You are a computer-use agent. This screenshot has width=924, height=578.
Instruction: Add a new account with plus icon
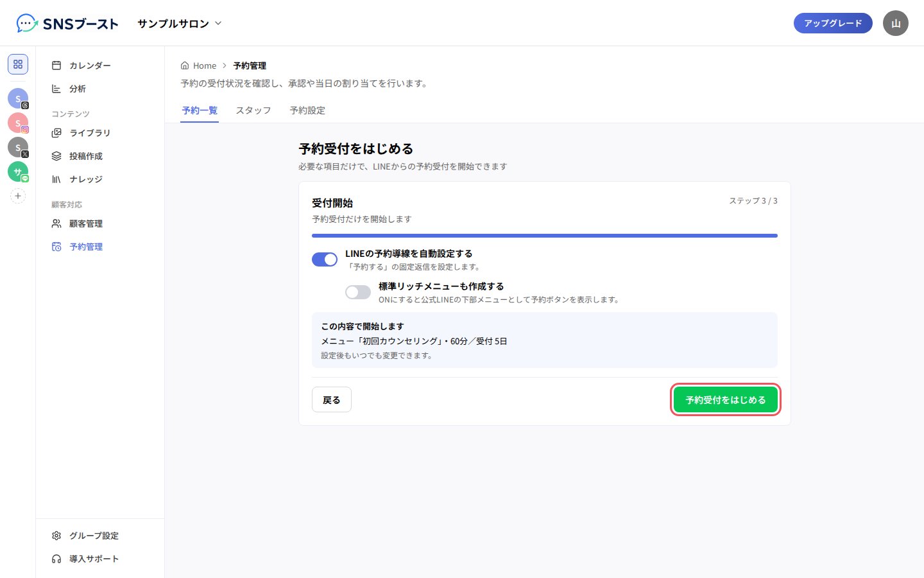click(18, 196)
